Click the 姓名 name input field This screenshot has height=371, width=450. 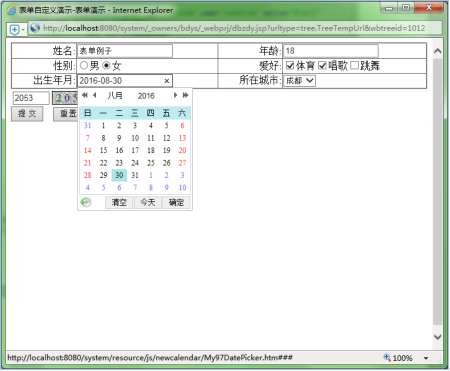pos(125,51)
